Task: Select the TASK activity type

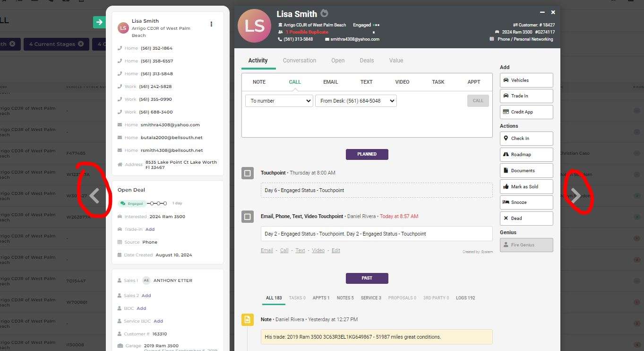Action: tap(438, 82)
